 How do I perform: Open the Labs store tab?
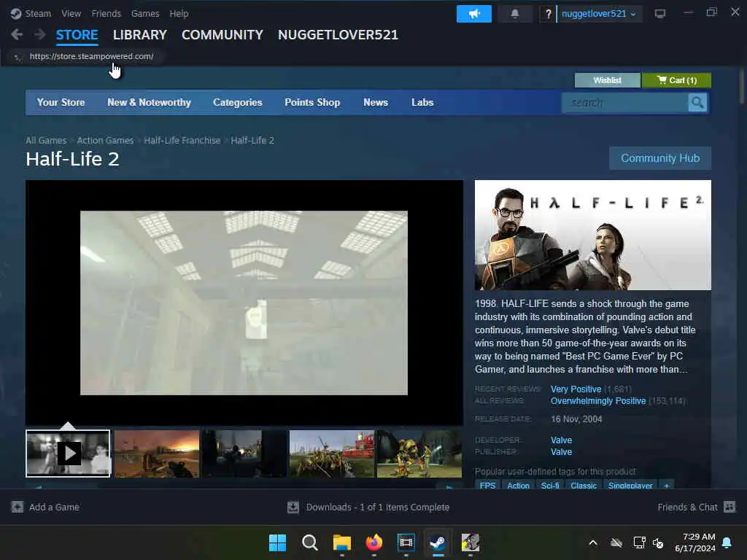tap(422, 102)
